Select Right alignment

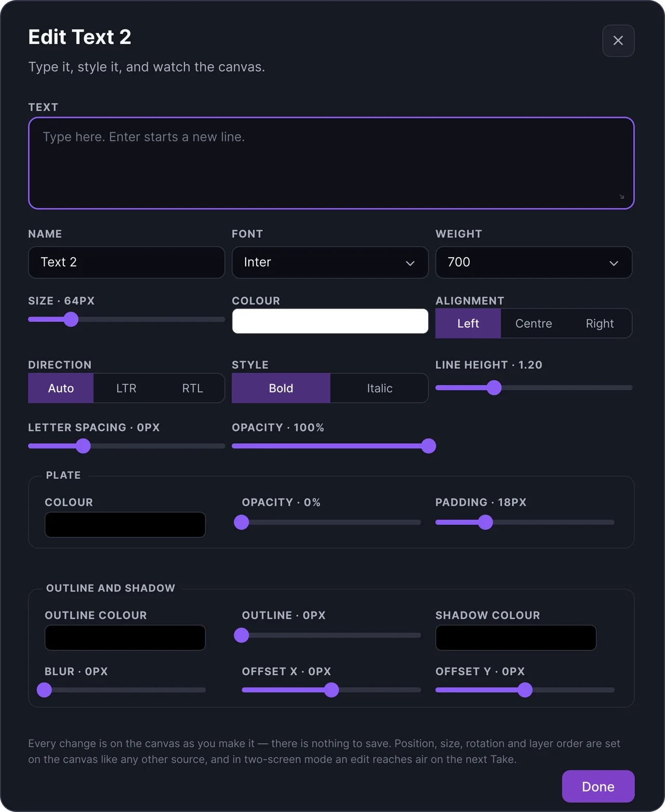(600, 323)
